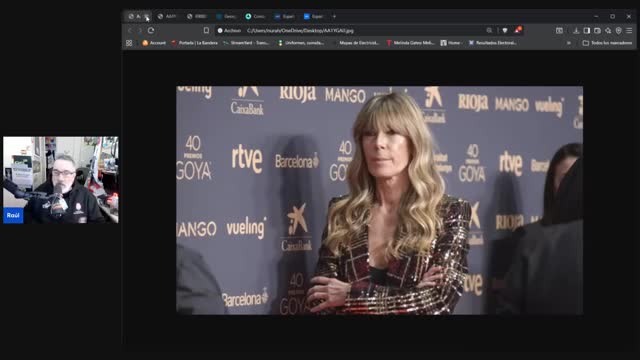Open the hamburger main menu

tap(629, 30)
